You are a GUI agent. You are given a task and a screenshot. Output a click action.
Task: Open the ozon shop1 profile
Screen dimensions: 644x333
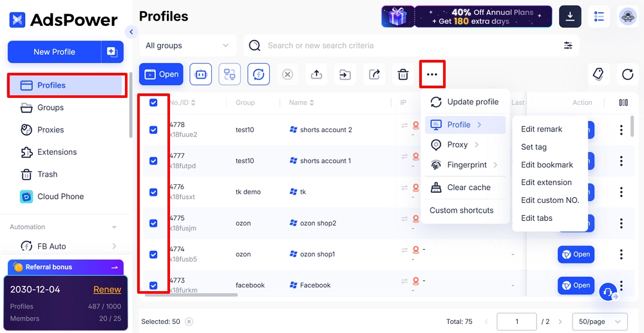tap(576, 254)
